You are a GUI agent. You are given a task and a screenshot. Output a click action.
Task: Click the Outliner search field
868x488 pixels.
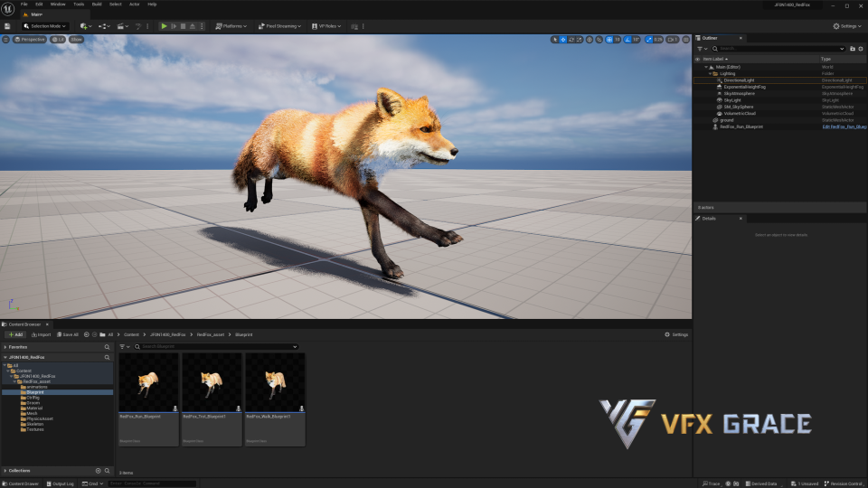(778, 49)
